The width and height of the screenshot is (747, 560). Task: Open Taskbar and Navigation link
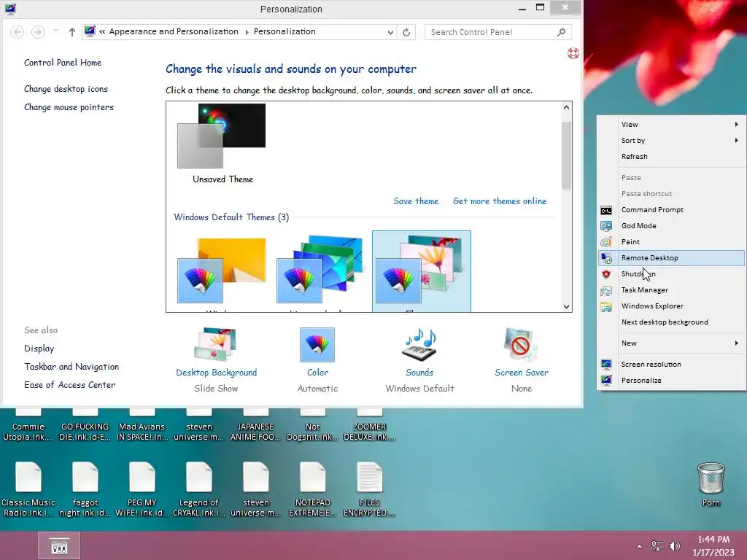71,367
